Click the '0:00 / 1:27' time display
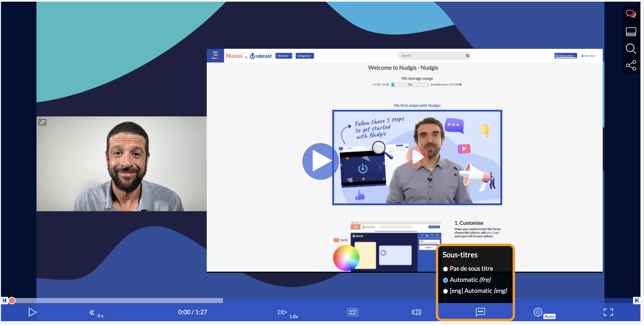This screenshot has width=644, height=325. tap(192, 312)
